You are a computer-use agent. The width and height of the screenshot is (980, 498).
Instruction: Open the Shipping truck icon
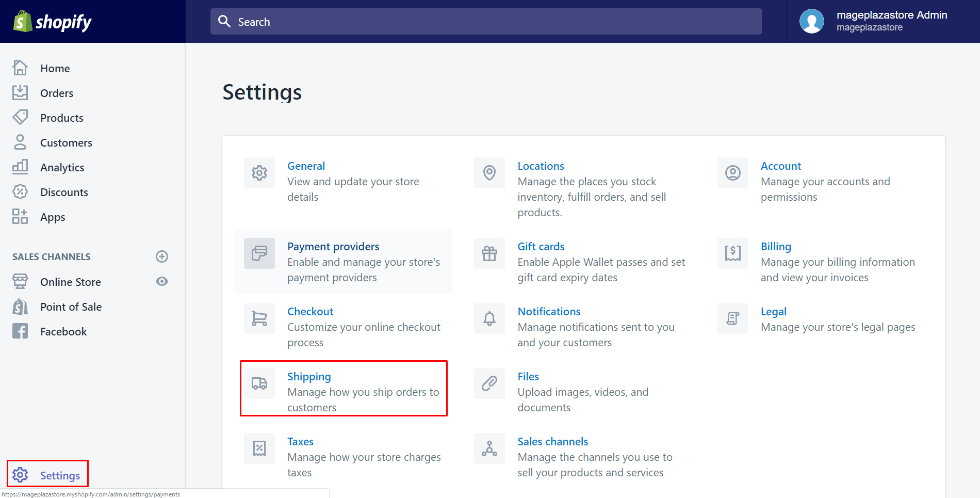(259, 383)
